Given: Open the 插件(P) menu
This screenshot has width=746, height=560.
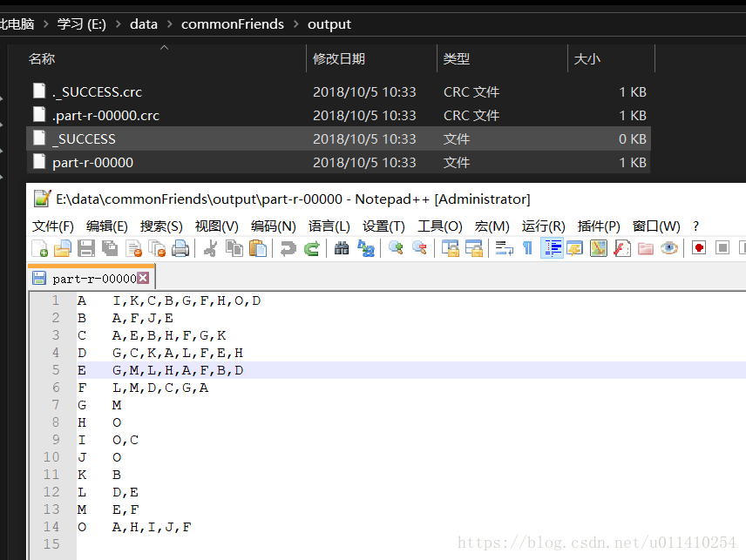Looking at the screenshot, I should coord(599,226).
